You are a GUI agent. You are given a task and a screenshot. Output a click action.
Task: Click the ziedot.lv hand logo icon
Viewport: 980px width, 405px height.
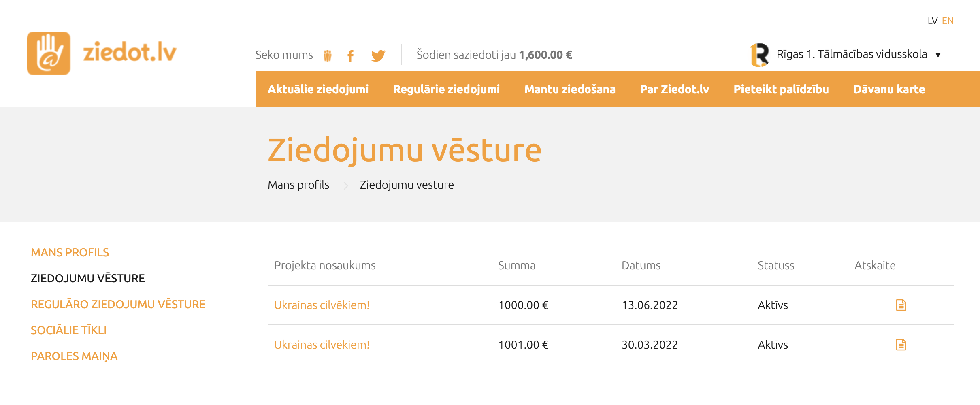pyautogui.click(x=49, y=53)
